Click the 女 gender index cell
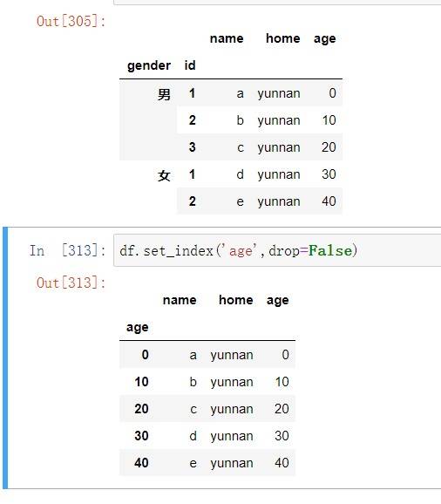The image size is (441, 504). click(x=164, y=175)
